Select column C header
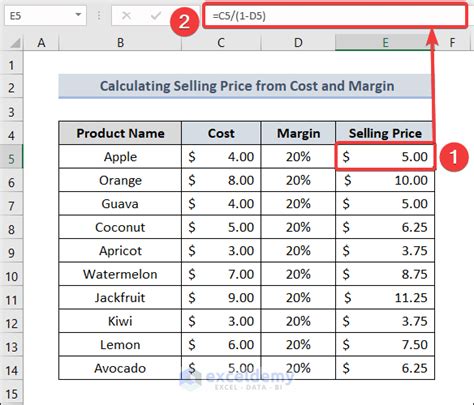The image size is (474, 405). [x=221, y=43]
